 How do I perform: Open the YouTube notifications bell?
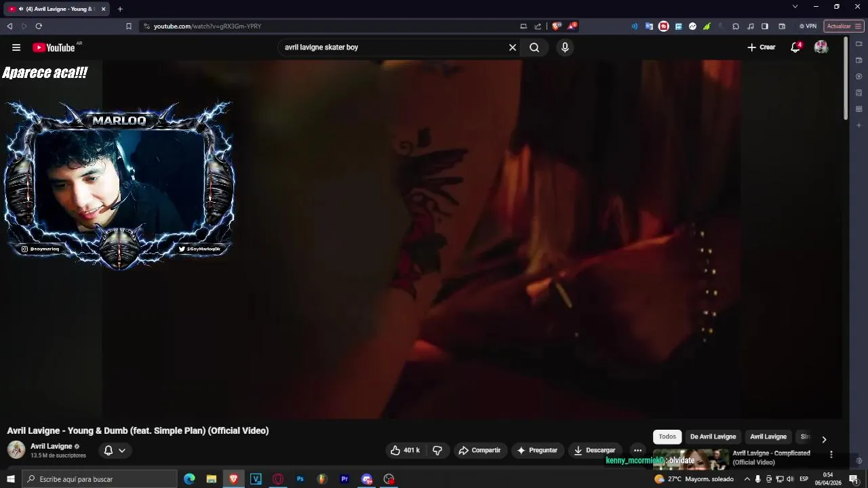click(795, 47)
